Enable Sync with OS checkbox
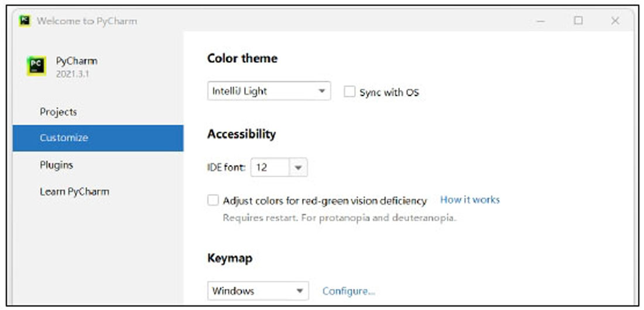 (350, 92)
